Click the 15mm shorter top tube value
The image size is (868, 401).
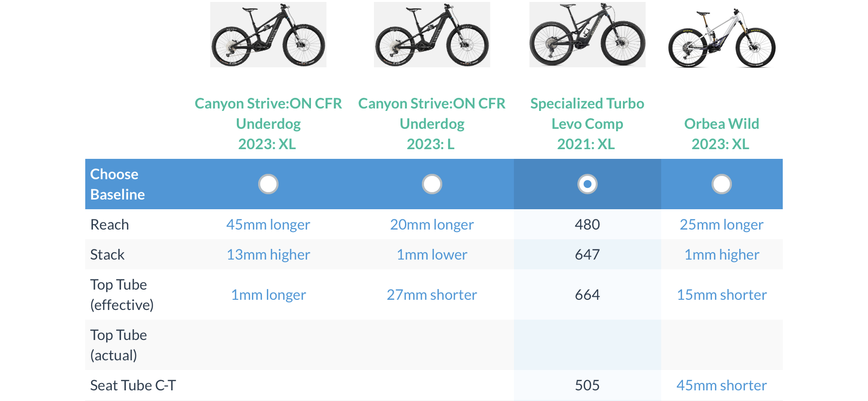pos(722,295)
